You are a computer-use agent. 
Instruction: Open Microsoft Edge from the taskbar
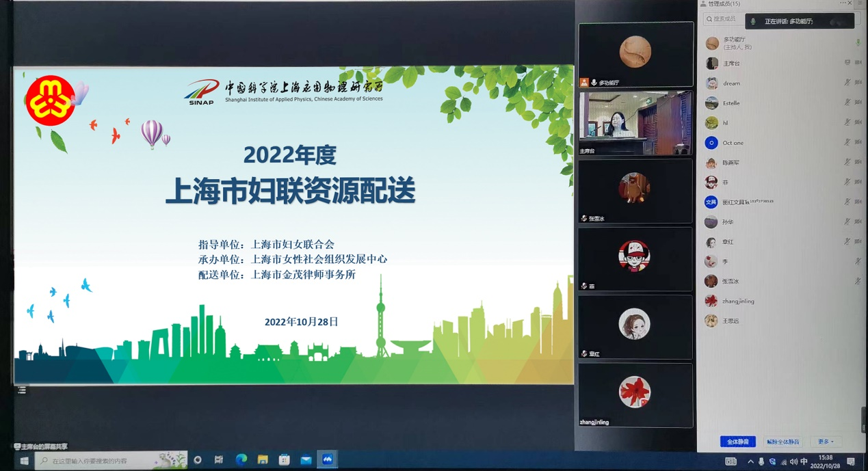point(241,460)
